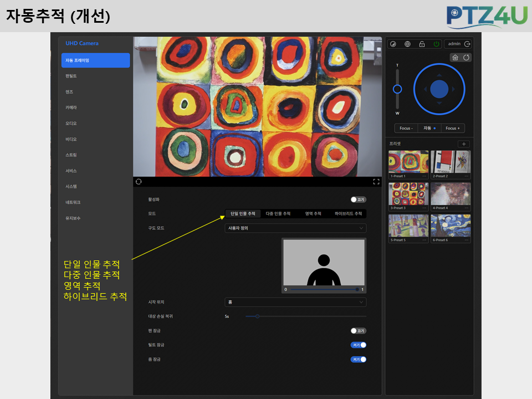
Task: Select 영역 추적 mode tab
Action: [313, 213]
